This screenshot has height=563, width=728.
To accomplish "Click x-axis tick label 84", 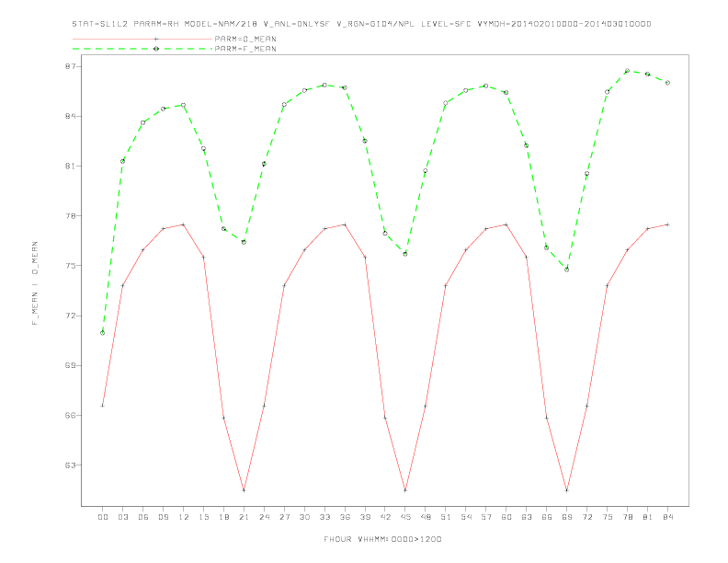I will (x=667, y=517).
